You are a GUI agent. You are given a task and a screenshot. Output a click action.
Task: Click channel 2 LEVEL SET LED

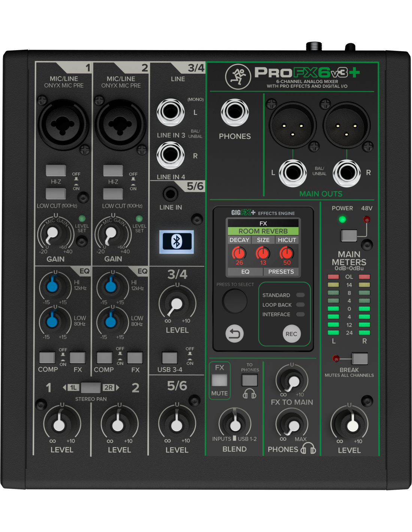139,218
